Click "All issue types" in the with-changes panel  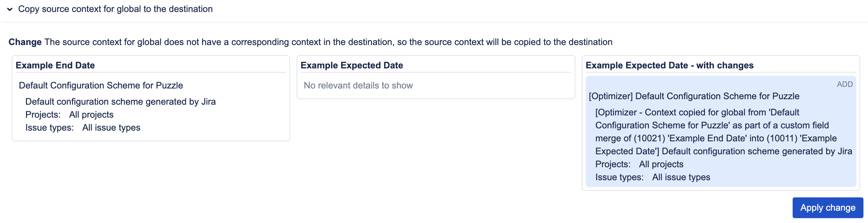pyautogui.click(x=681, y=177)
